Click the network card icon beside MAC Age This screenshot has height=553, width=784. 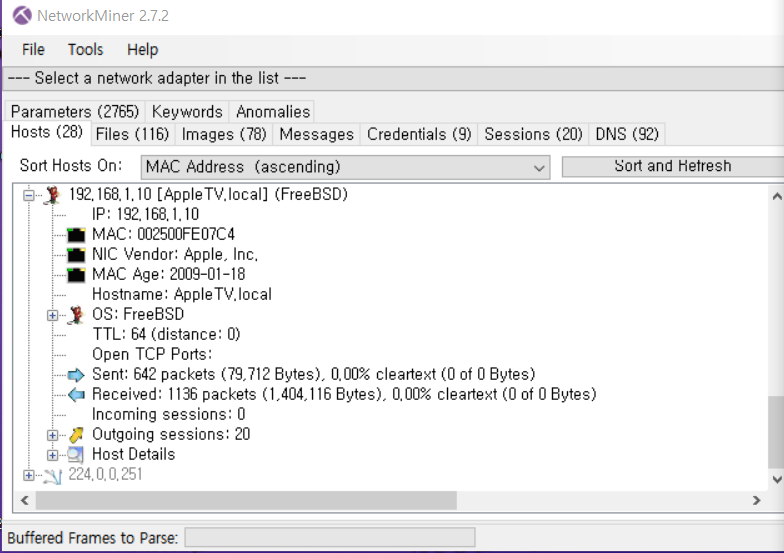[x=76, y=274]
